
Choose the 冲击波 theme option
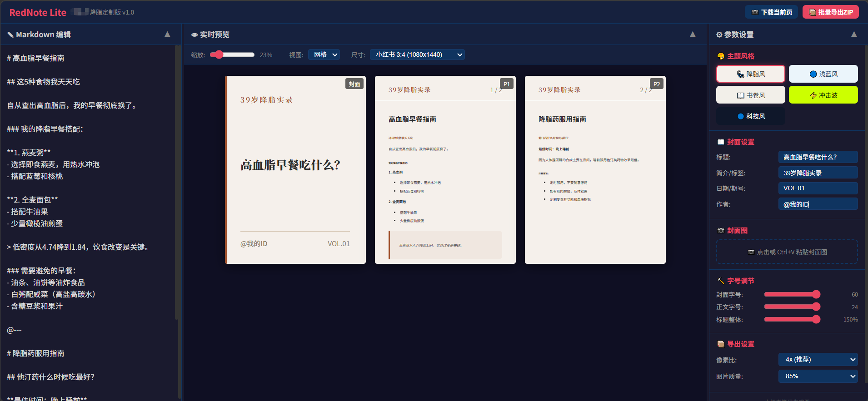(x=823, y=95)
